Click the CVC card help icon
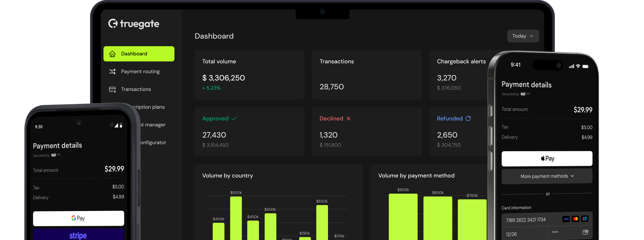This screenshot has height=240, width=644. point(585,232)
